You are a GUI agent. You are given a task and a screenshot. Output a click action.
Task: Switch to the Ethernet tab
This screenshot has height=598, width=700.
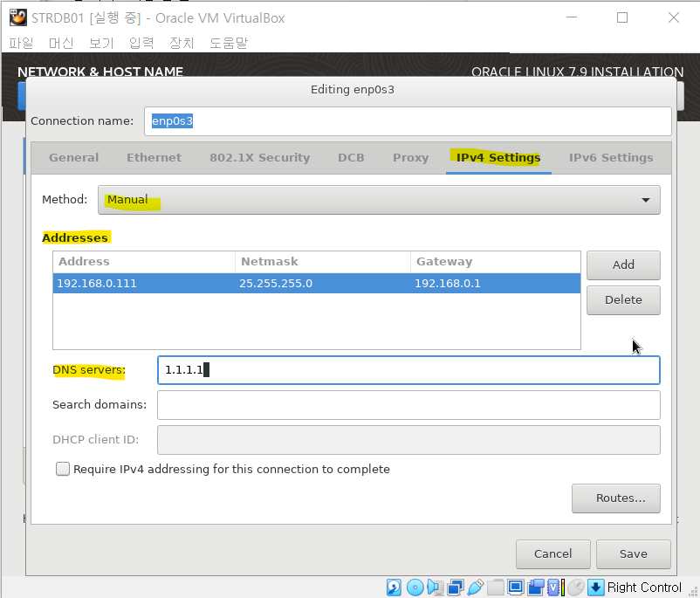click(154, 158)
